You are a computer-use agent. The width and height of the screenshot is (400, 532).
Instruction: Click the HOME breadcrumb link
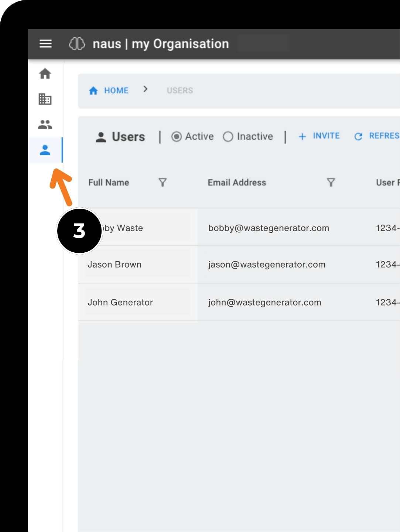pyautogui.click(x=116, y=91)
